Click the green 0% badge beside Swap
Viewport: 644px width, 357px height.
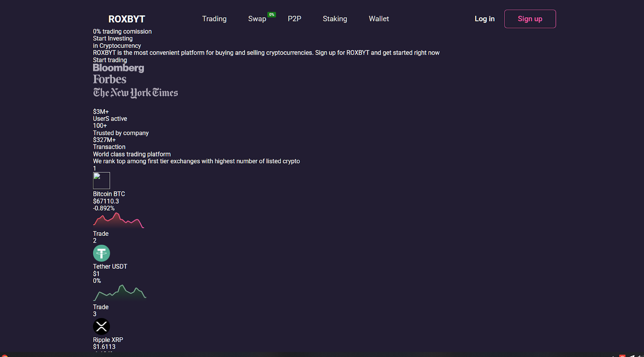[272, 14]
